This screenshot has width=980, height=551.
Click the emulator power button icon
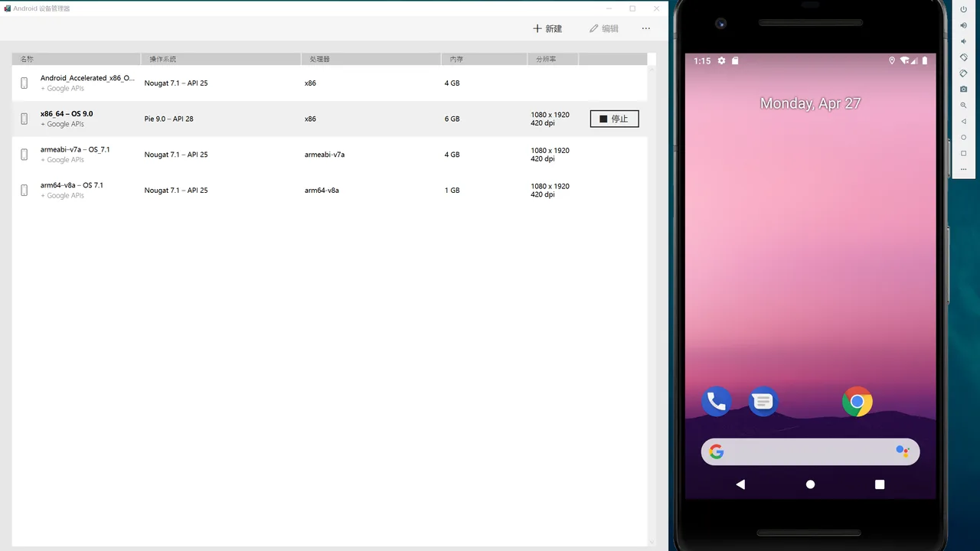963,9
